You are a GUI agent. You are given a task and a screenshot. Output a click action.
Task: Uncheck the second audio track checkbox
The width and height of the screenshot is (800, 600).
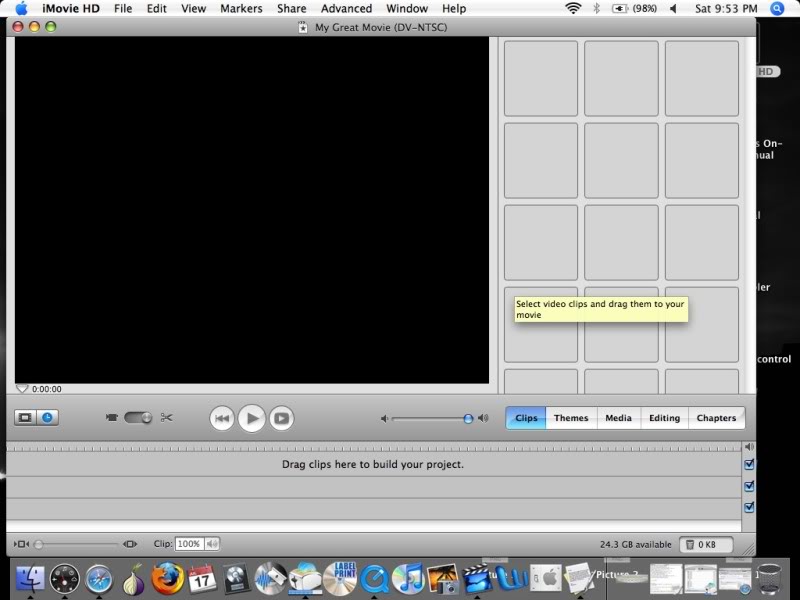click(749, 507)
